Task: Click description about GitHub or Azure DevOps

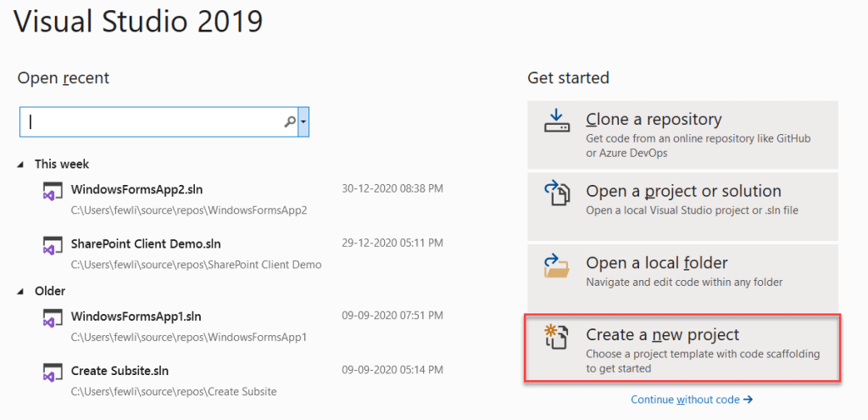Action: tap(698, 146)
